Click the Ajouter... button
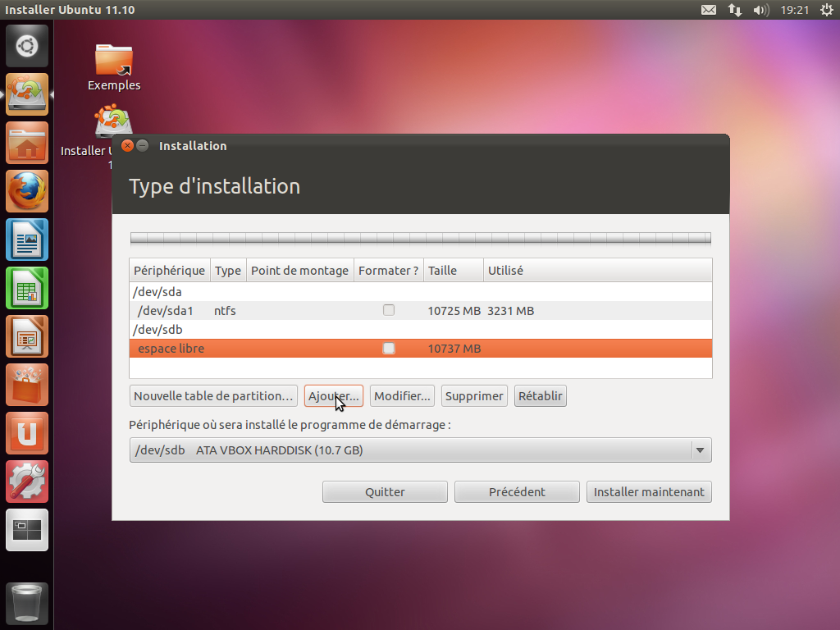 coord(333,396)
